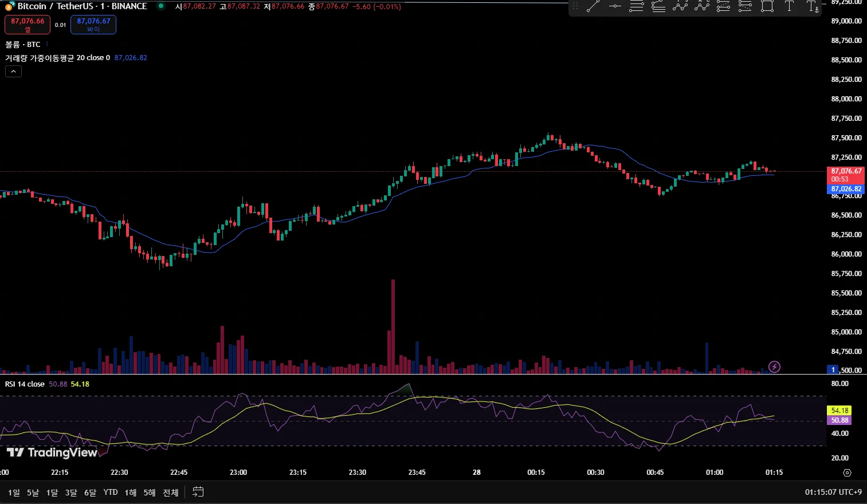
Task: Open the go-to-date calendar icon
Action: coord(198,492)
